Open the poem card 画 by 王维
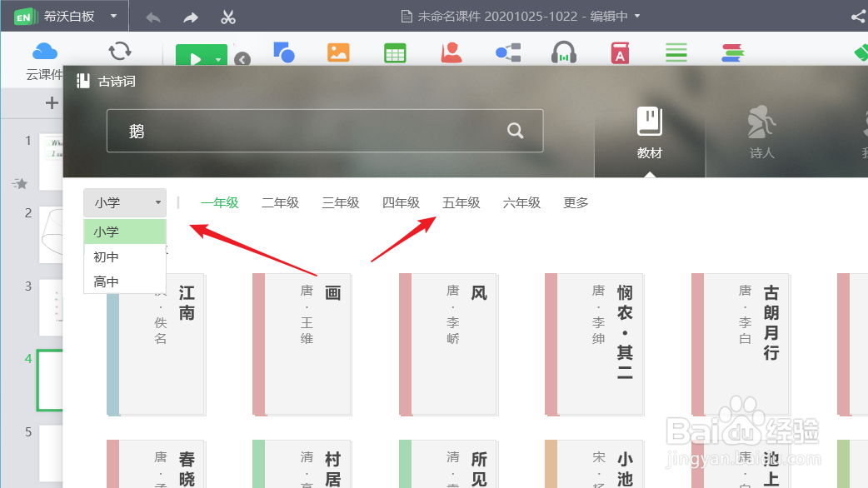The image size is (868, 488). [302, 344]
